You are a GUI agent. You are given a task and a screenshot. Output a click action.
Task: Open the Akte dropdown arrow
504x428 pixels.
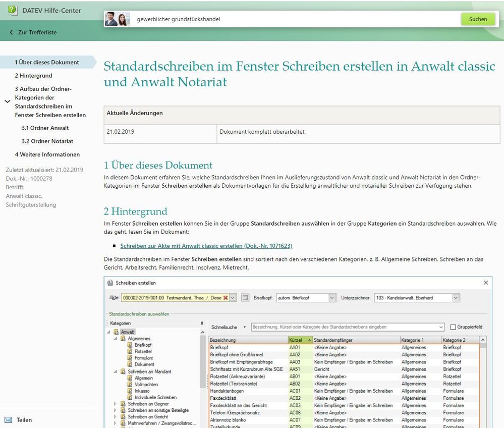tap(233, 298)
